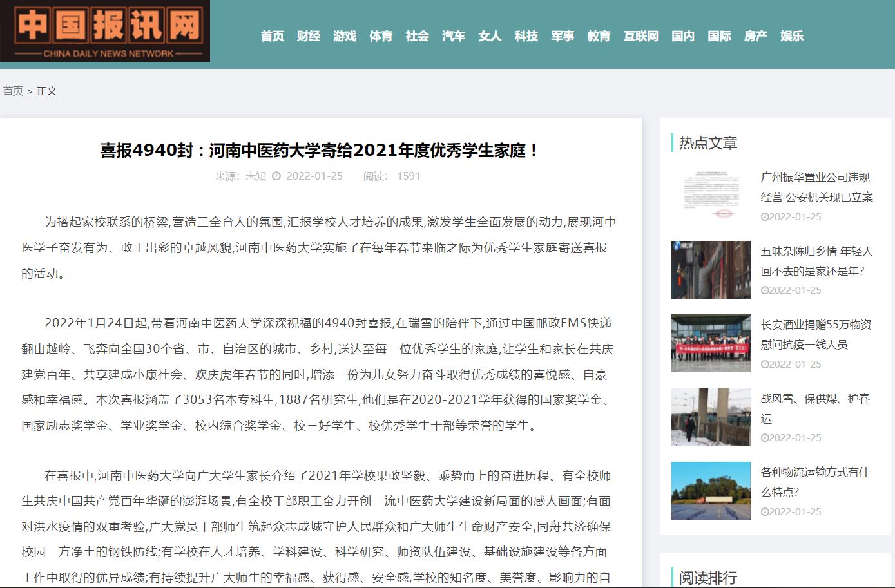Viewport: 895px width, 588px height.
Task: Click the 首页 breadcrumb link
Action: pos(13,91)
